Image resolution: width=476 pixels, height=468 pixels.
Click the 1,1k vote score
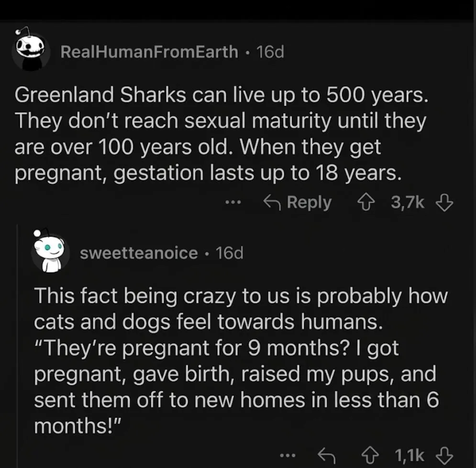(409, 456)
